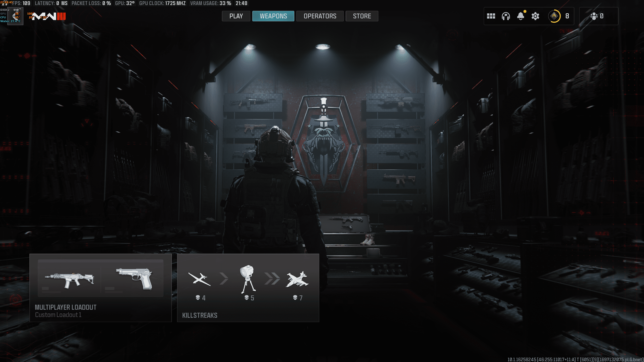Click the packet loss readout
The width and height of the screenshot is (644, 362).
(91, 3)
